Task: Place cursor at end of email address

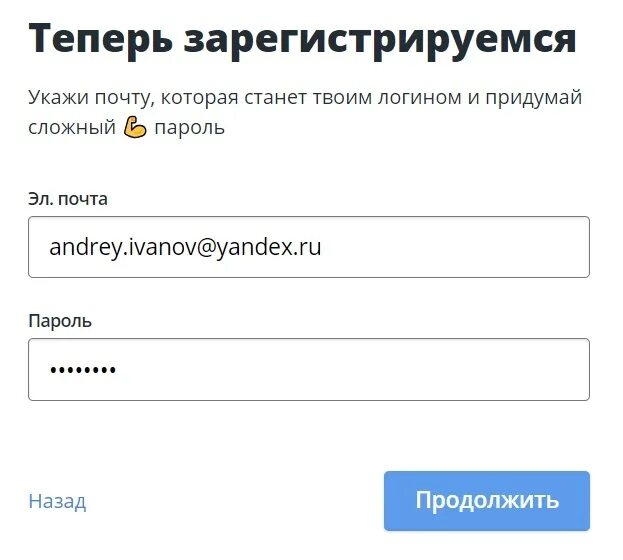Action: [x=323, y=247]
